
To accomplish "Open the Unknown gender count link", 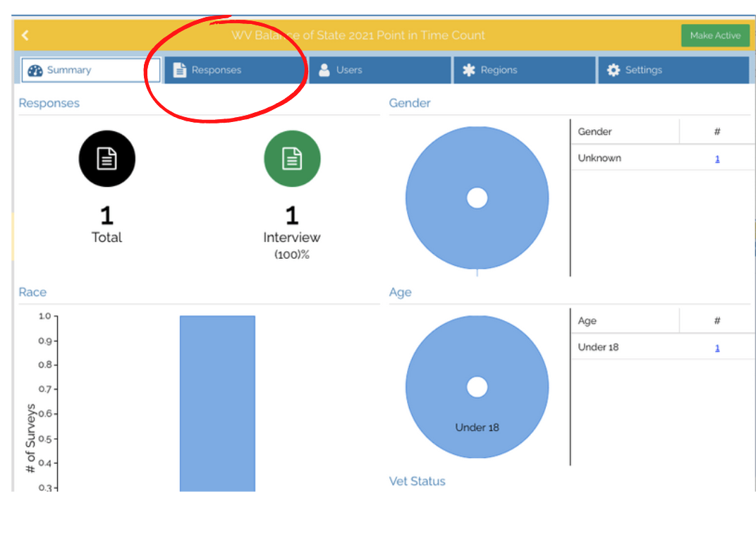I will 717,159.
